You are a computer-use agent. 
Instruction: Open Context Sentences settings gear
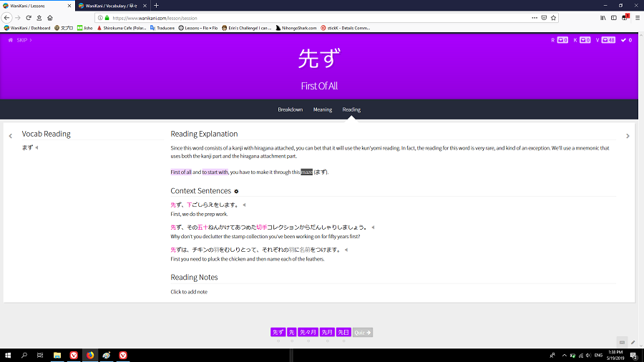click(237, 192)
